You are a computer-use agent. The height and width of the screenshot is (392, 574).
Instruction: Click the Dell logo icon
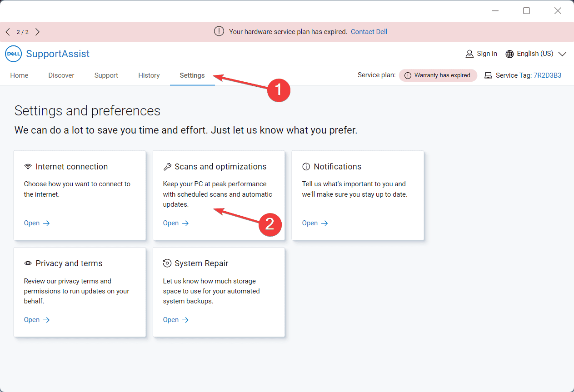click(x=13, y=54)
